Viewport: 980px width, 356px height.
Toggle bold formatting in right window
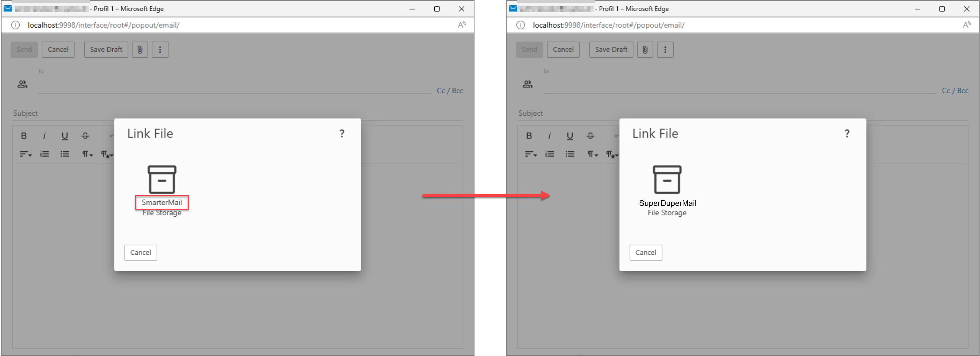tap(529, 136)
